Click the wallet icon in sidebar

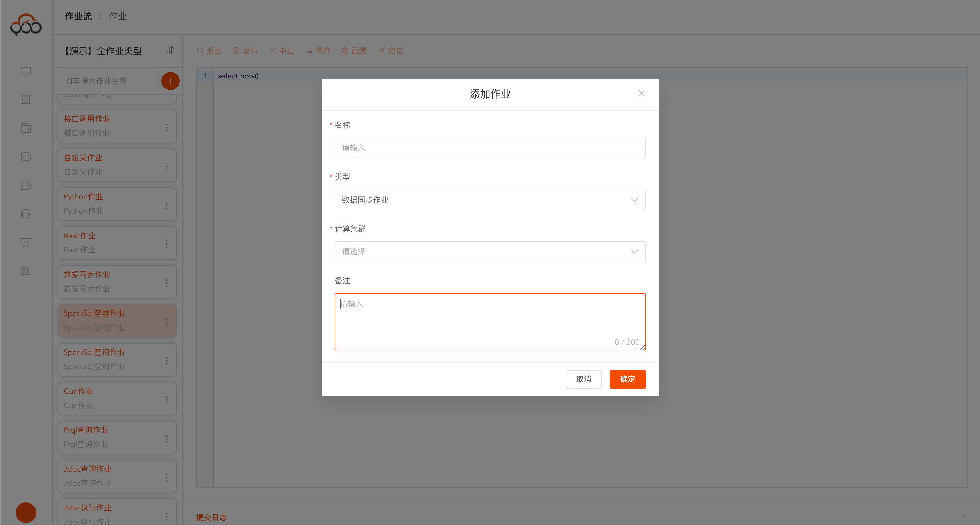(26, 128)
